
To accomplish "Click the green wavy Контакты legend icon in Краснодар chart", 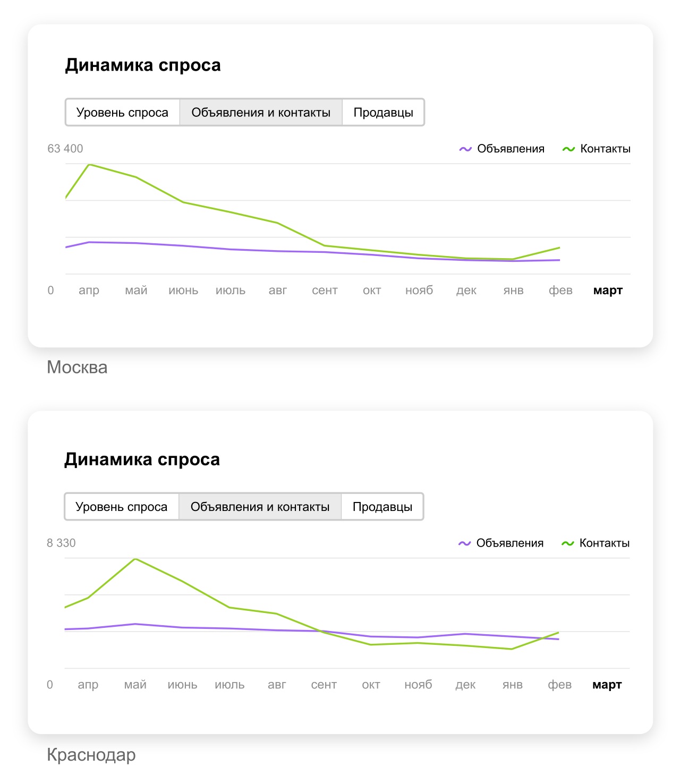I will (x=568, y=543).
